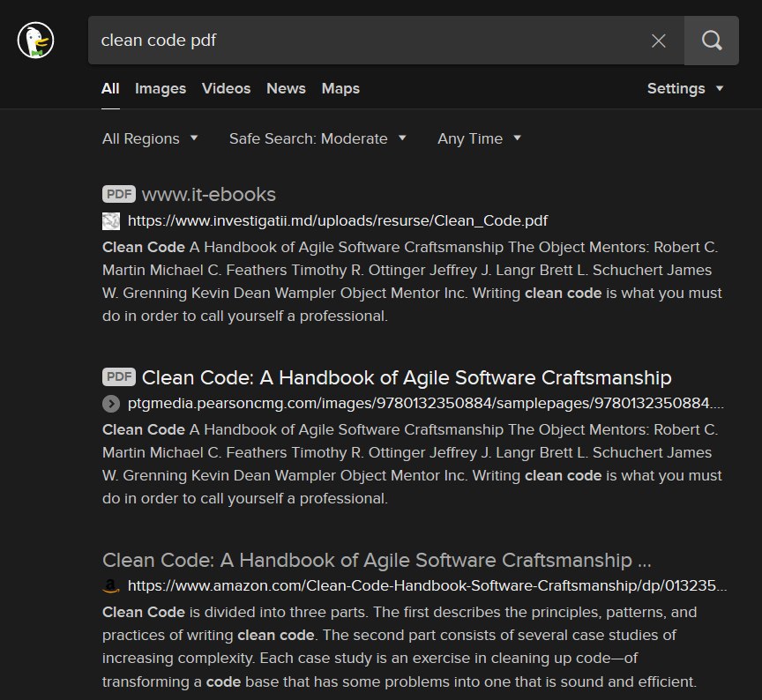
Task: Switch to the Maps tab
Action: [x=340, y=88]
